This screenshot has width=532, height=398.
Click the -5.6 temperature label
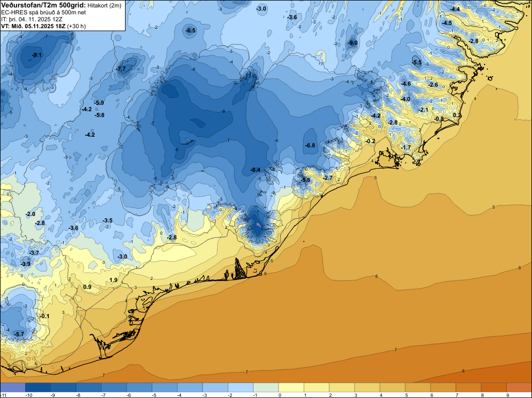[x=305, y=180]
